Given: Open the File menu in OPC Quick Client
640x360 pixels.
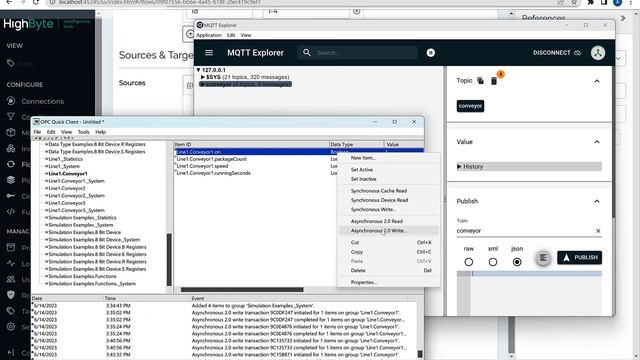Looking at the screenshot, I should pyautogui.click(x=37, y=132).
